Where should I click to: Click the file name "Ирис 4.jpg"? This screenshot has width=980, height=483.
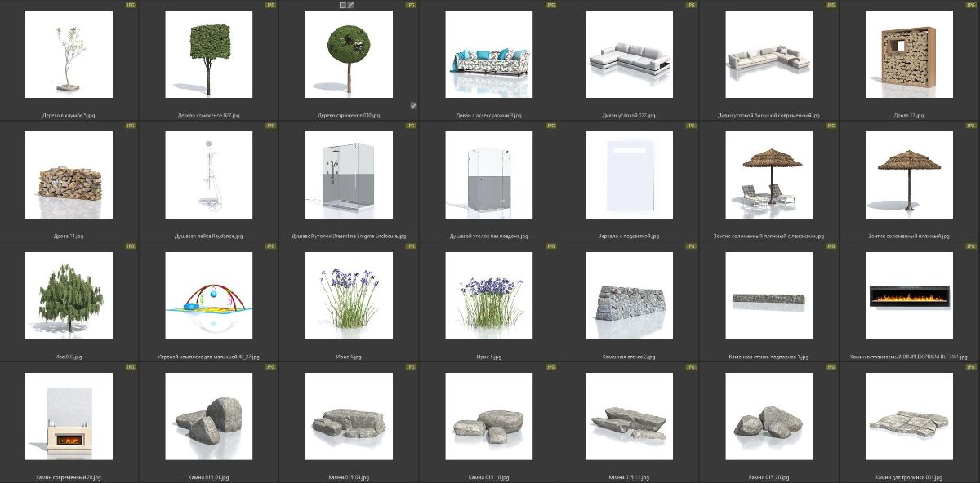pyautogui.click(x=350, y=357)
